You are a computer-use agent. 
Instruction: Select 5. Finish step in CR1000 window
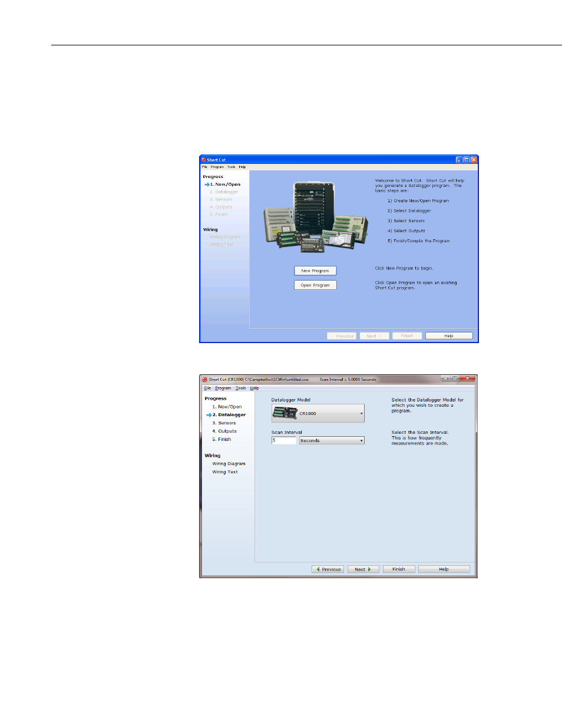click(x=222, y=440)
